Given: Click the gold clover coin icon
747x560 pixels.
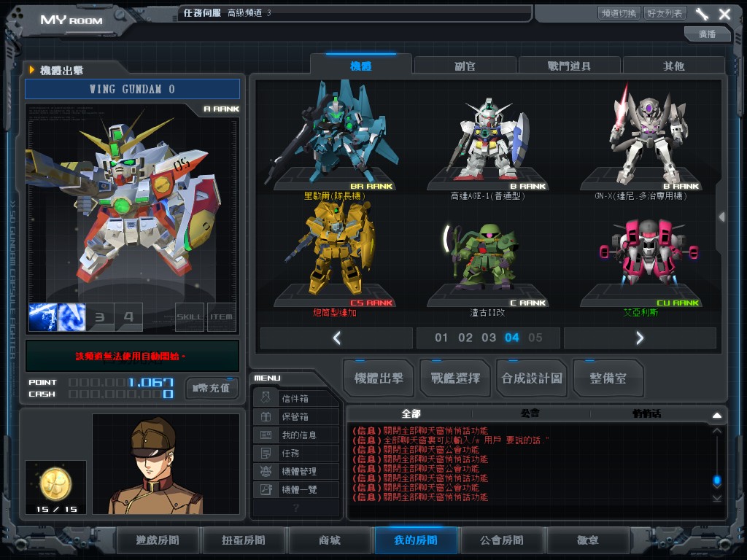Looking at the screenshot, I should [55, 483].
